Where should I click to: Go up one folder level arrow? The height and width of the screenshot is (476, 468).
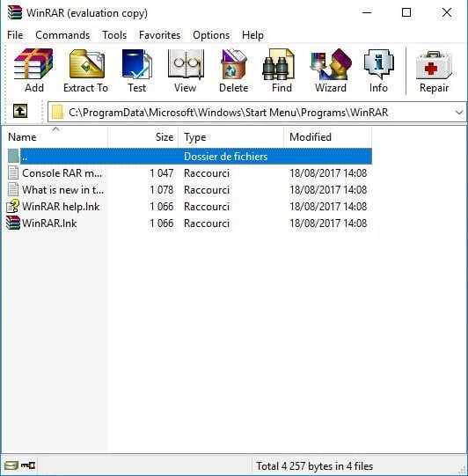click(20, 111)
